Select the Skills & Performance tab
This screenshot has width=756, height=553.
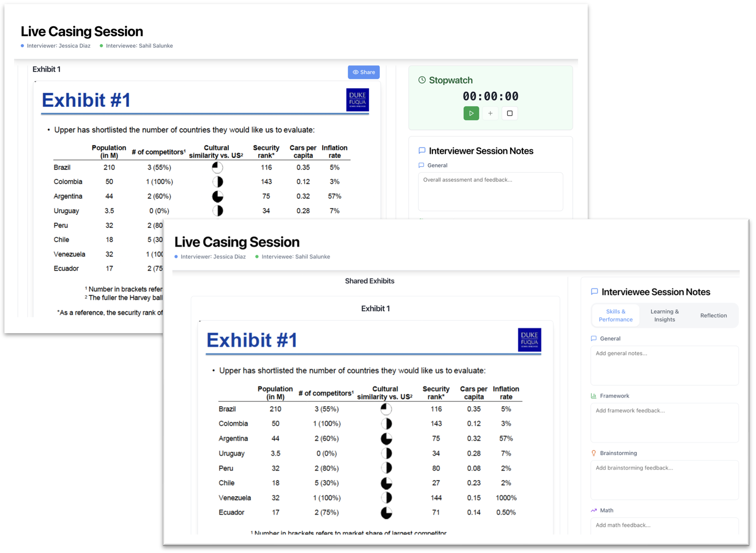click(x=615, y=315)
